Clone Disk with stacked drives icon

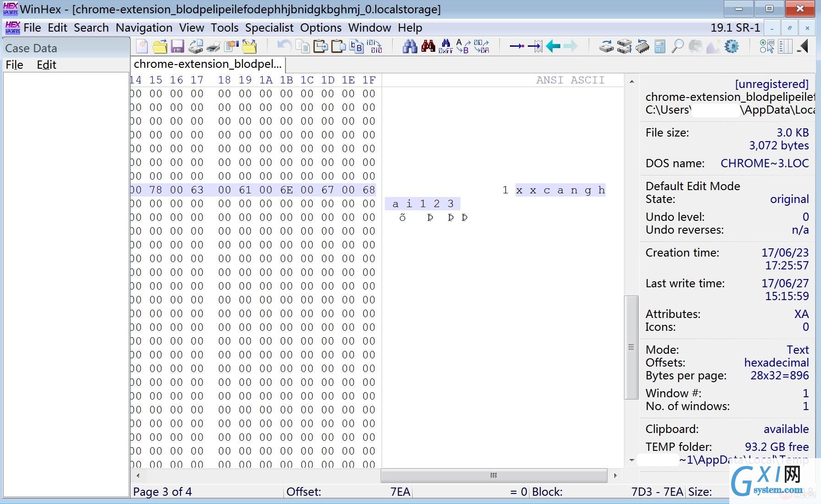624,46
